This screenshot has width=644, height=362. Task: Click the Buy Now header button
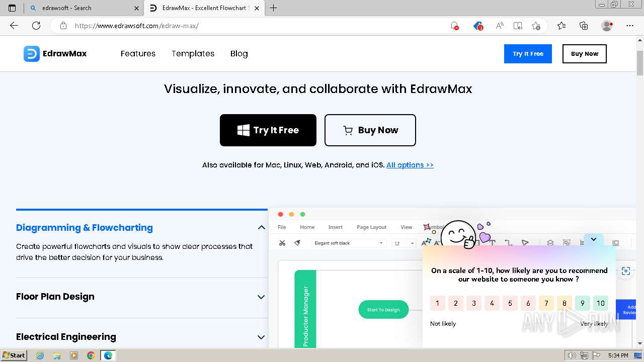point(585,54)
